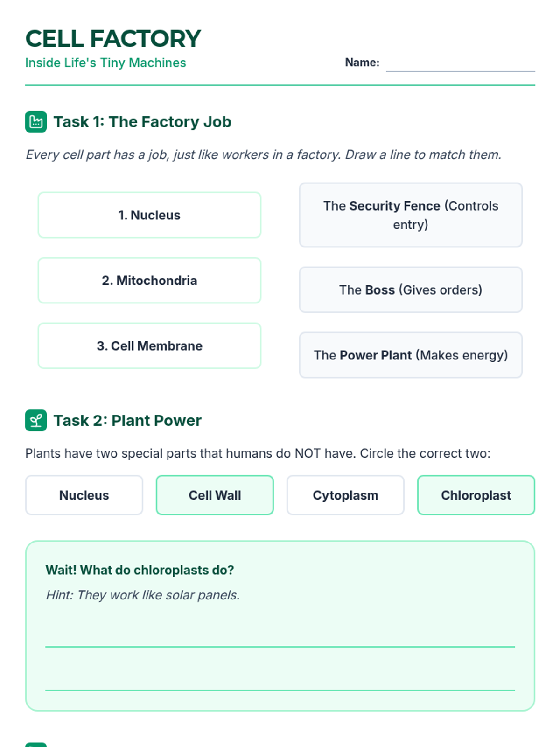560x747 pixels.
Task: Click 'Wait! What do chloroplasts do?' prompt
Action: (140, 570)
